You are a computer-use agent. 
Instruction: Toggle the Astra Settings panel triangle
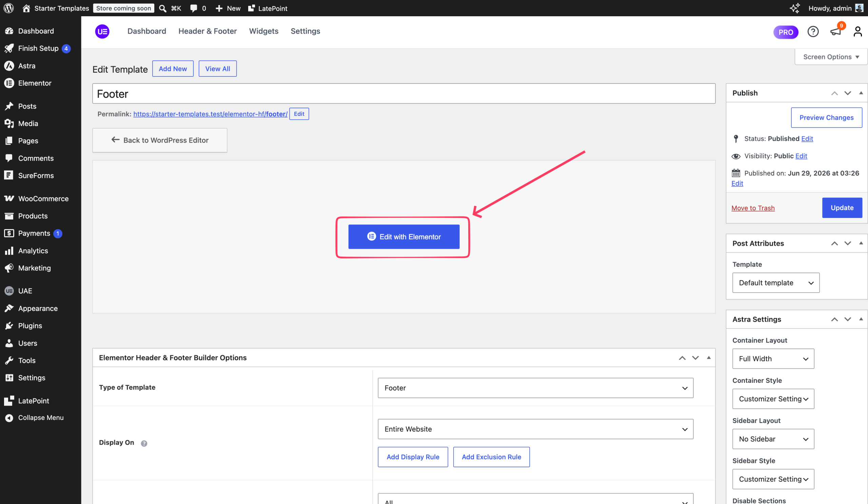(861, 319)
